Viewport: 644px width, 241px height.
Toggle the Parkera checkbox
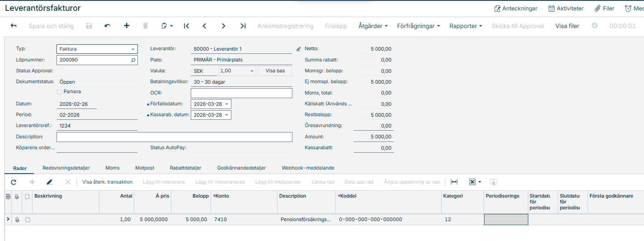[59, 92]
